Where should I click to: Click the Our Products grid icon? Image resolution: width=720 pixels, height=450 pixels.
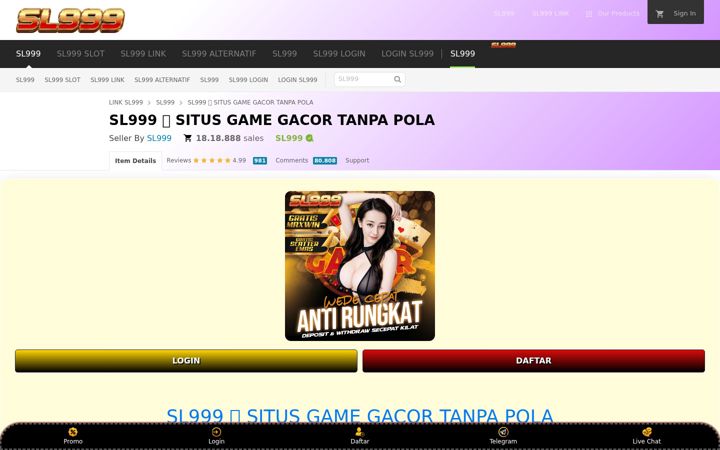(589, 14)
